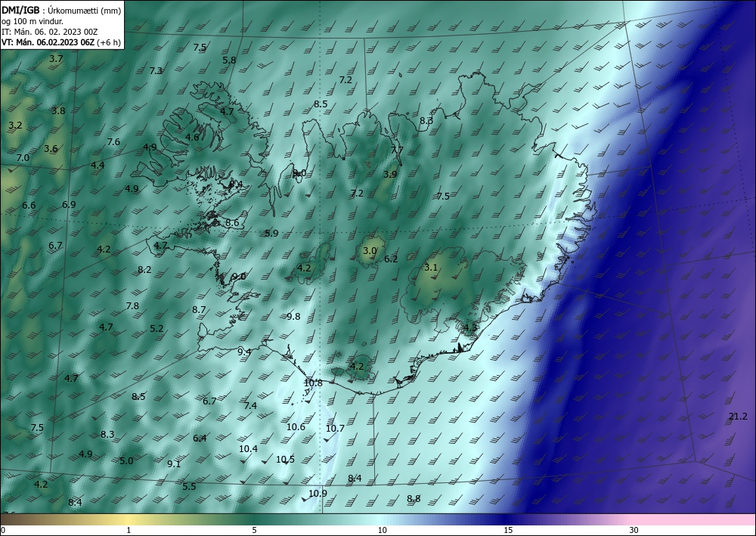Click the 'IT: Mán. 06. 02. 2023 00Z' line
Viewport: 756px width, 536px height.
point(50,32)
